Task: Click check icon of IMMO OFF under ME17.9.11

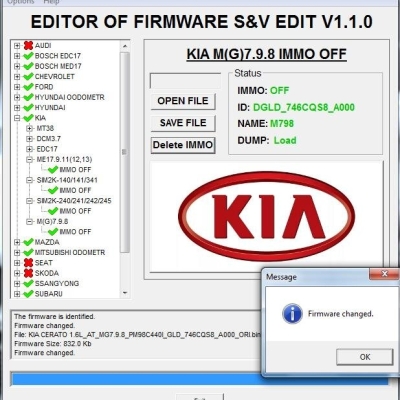Action: (53, 170)
